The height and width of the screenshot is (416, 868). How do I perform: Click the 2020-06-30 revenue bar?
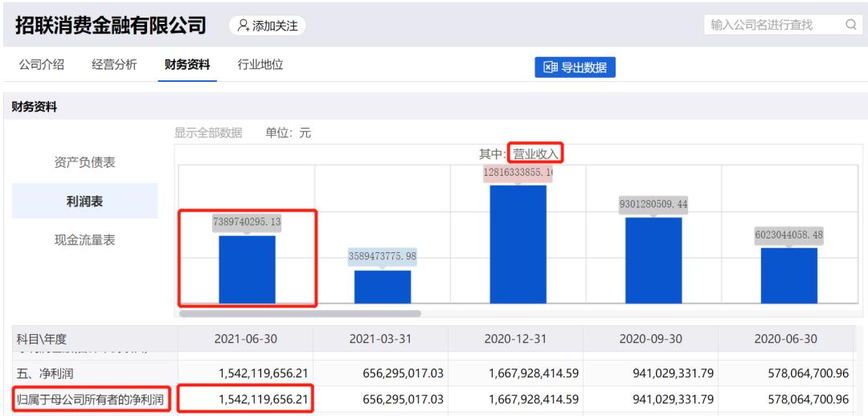tap(789, 275)
